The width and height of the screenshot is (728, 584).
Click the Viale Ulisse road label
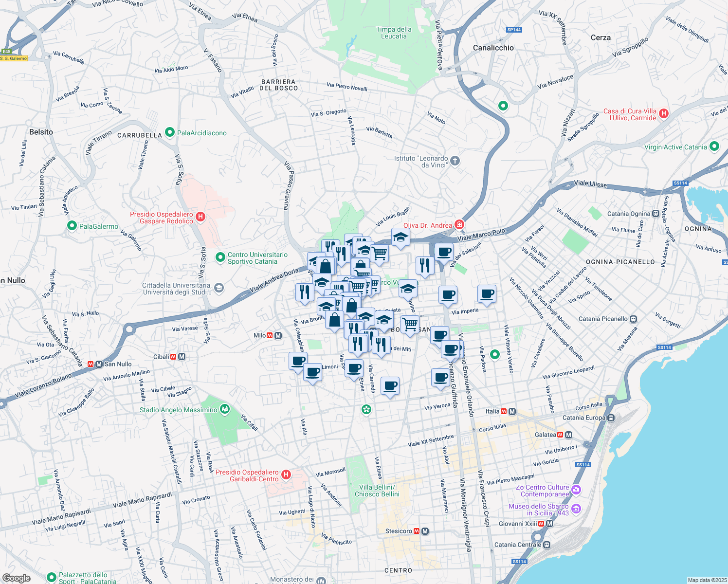point(590,184)
